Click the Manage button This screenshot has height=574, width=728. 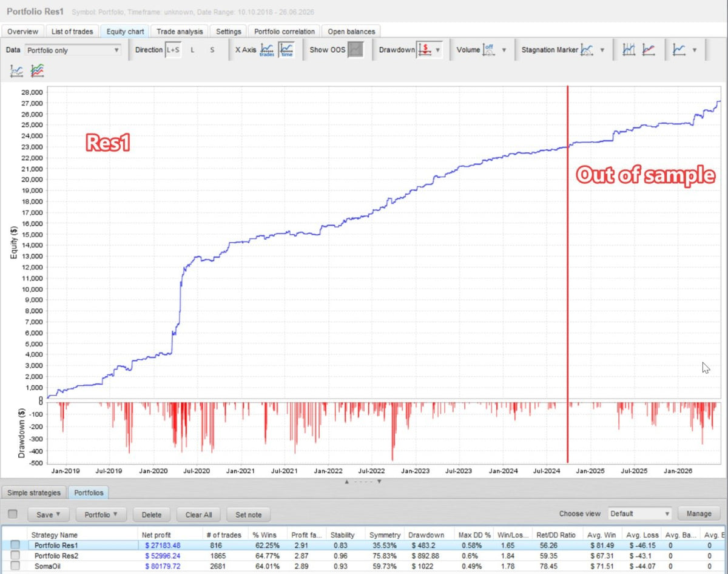coord(699,513)
